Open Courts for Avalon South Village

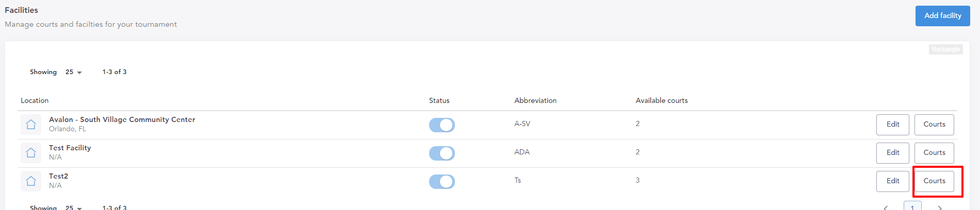click(934, 125)
